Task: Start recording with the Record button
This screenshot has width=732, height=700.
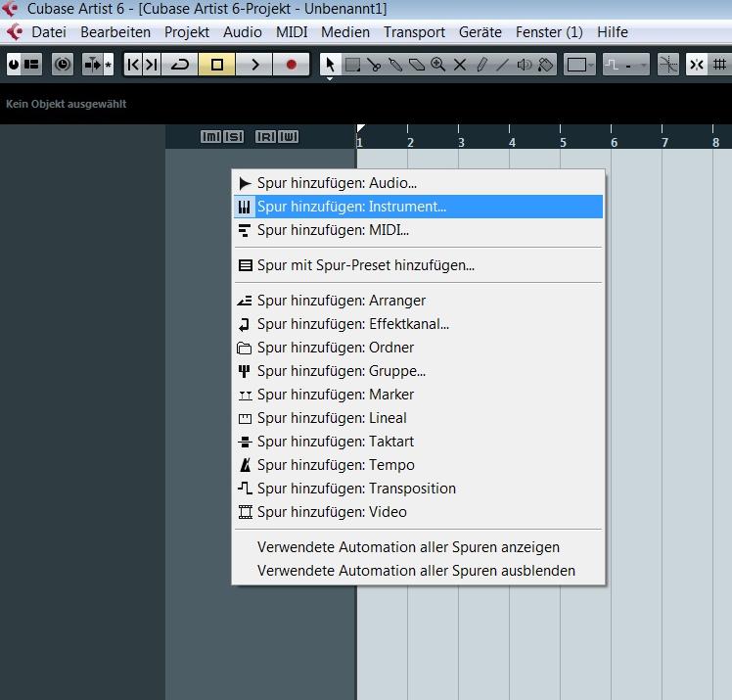Action: pos(292,65)
